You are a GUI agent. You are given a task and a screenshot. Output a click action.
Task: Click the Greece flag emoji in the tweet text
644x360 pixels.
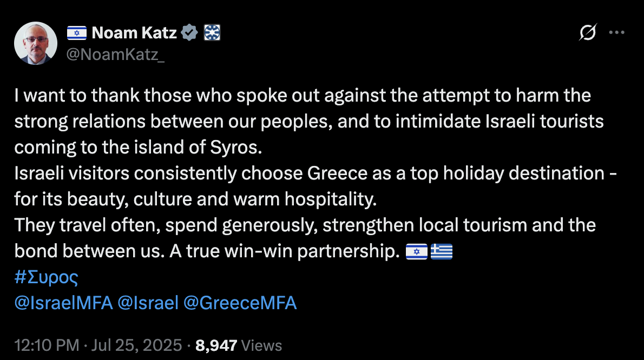click(x=442, y=252)
